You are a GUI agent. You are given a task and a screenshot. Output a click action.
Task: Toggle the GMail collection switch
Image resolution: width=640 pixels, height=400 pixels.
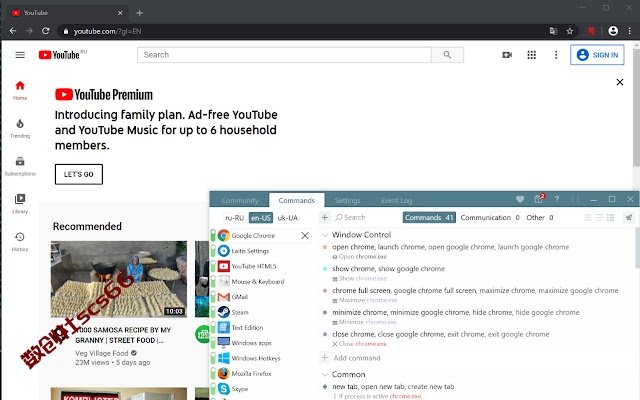(x=213, y=297)
